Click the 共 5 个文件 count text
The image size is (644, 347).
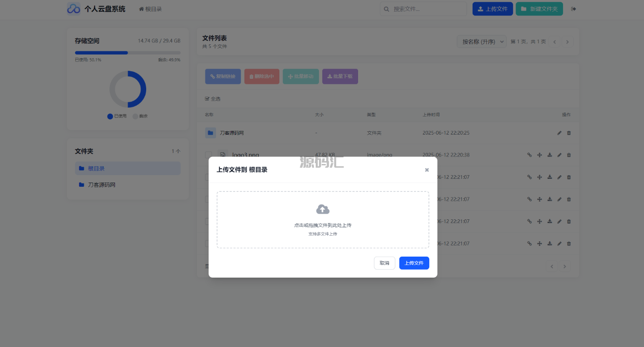pyautogui.click(x=215, y=47)
